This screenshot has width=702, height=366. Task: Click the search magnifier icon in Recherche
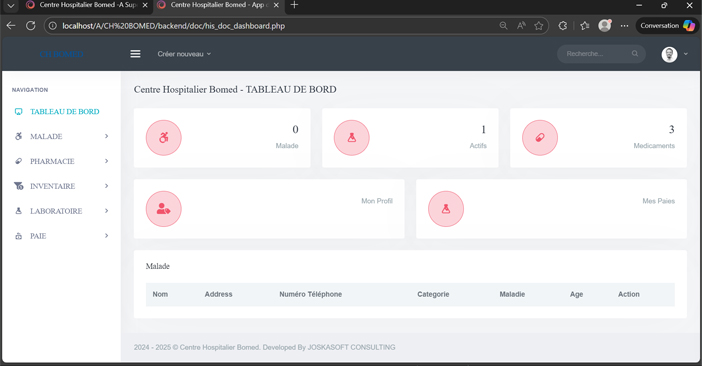635,54
